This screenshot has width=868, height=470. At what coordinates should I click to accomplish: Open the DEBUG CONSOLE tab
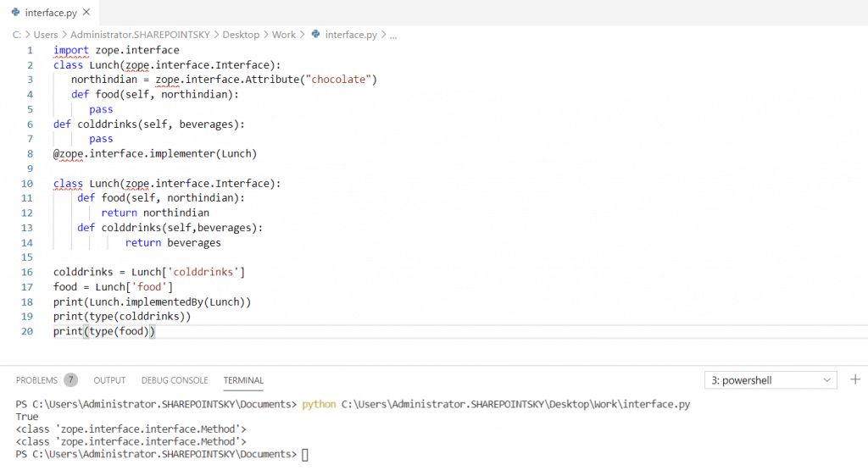click(x=175, y=380)
